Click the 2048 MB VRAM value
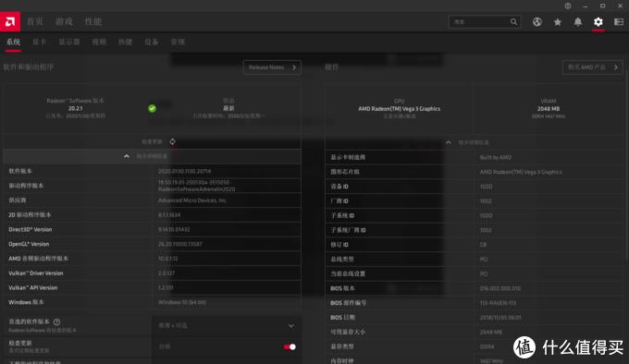This screenshot has width=629, height=364. pos(549,108)
